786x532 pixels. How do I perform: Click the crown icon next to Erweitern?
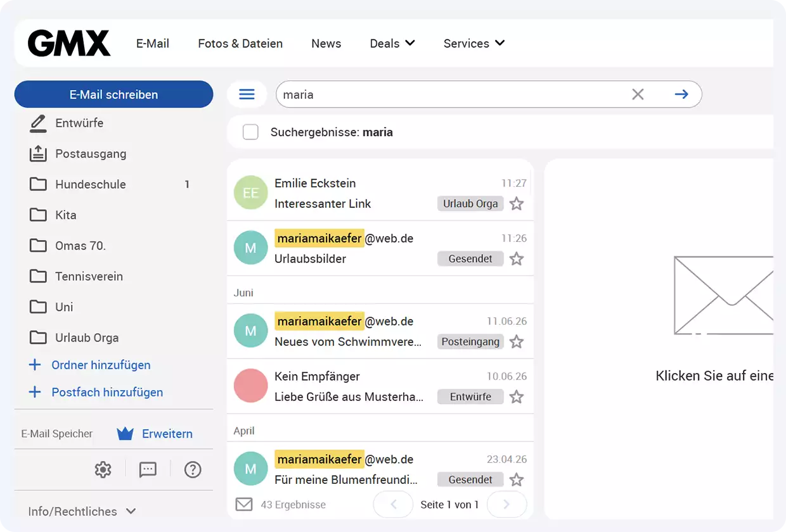pyautogui.click(x=125, y=434)
